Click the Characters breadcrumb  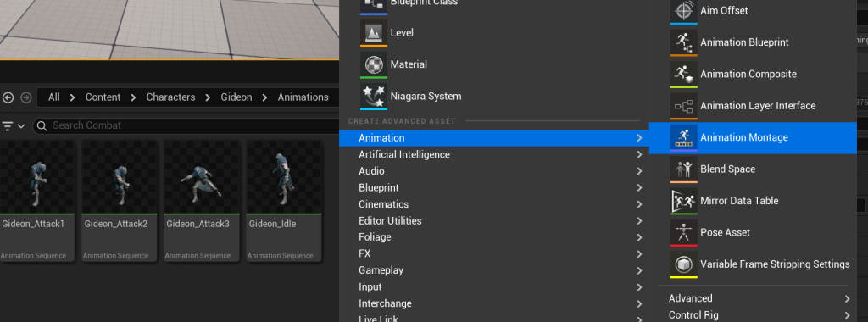pos(170,97)
